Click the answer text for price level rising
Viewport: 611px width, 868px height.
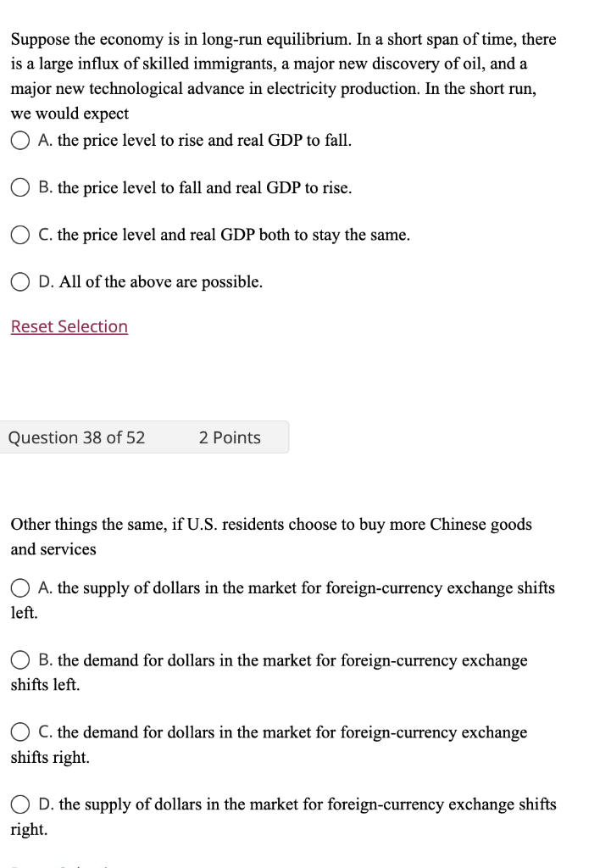pos(195,140)
